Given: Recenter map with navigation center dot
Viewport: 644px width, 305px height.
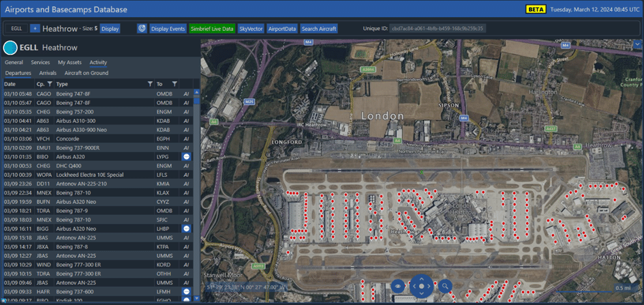Looking at the screenshot, I should click(421, 286).
